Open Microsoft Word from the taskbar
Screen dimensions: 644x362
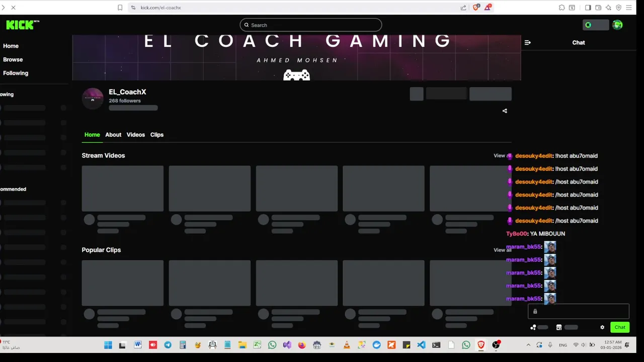pyautogui.click(x=138, y=345)
